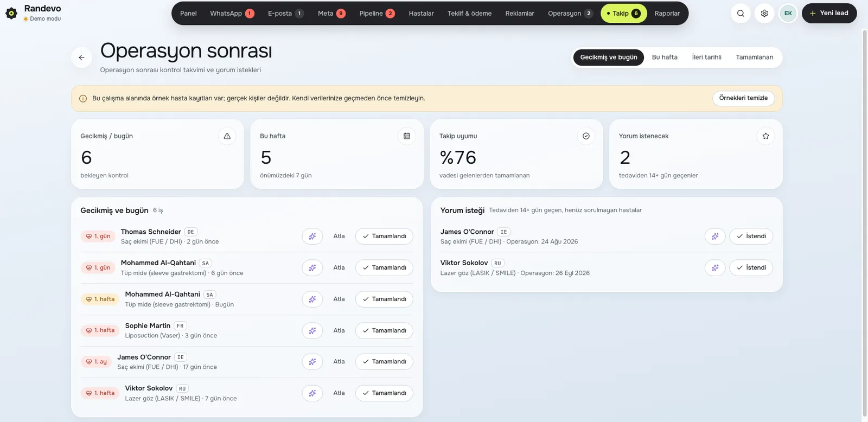The image size is (868, 422).
Task: Click İstendi for Viktor Sokolov
Action: (751, 268)
